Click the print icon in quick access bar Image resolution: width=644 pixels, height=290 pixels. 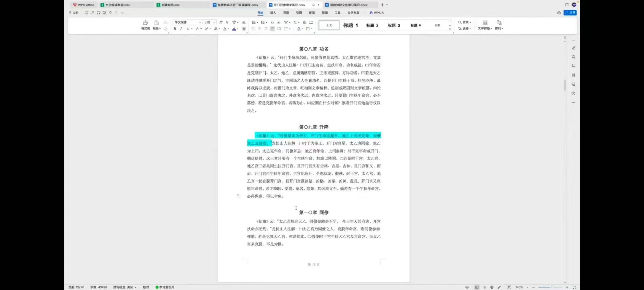pos(98,13)
